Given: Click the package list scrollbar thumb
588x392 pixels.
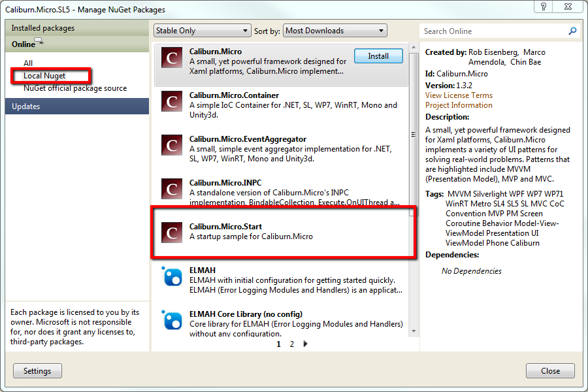Looking at the screenshot, I should click(x=414, y=135).
